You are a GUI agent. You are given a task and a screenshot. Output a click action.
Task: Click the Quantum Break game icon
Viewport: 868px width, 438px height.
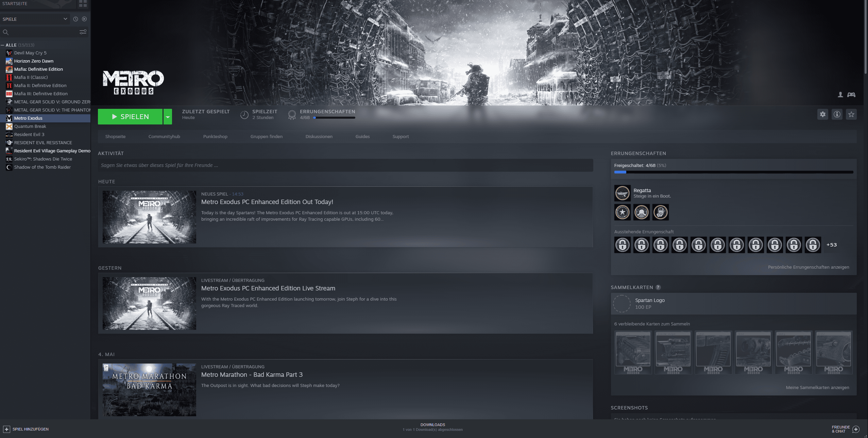coord(9,126)
